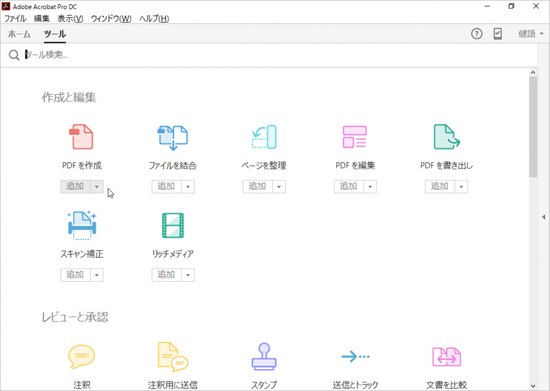Open the リッチメディア tool icon
550x391 pixels.
tap(173, 225)
